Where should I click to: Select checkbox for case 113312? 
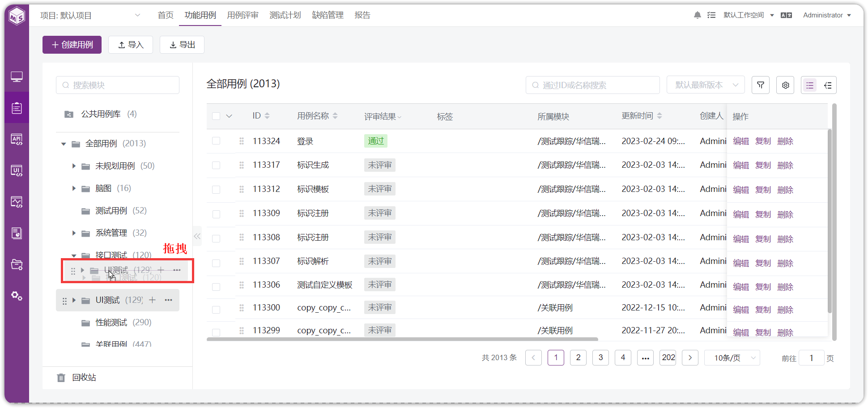pyautogui.click(x=216, y=189)
